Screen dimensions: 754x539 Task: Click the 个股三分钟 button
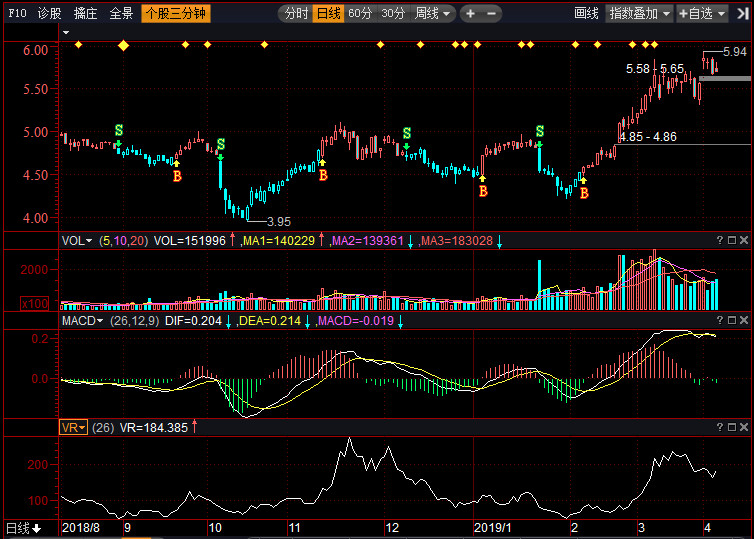[176, 13]
